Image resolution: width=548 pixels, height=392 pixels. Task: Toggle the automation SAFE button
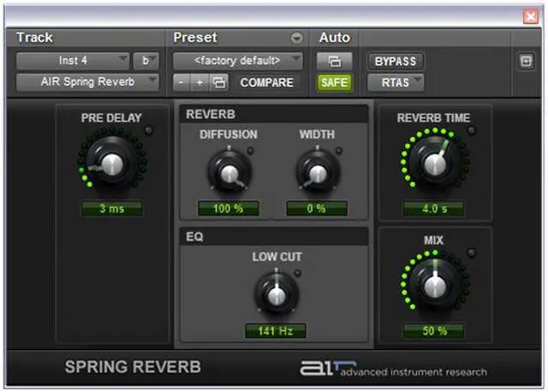(x=335, y=82)
